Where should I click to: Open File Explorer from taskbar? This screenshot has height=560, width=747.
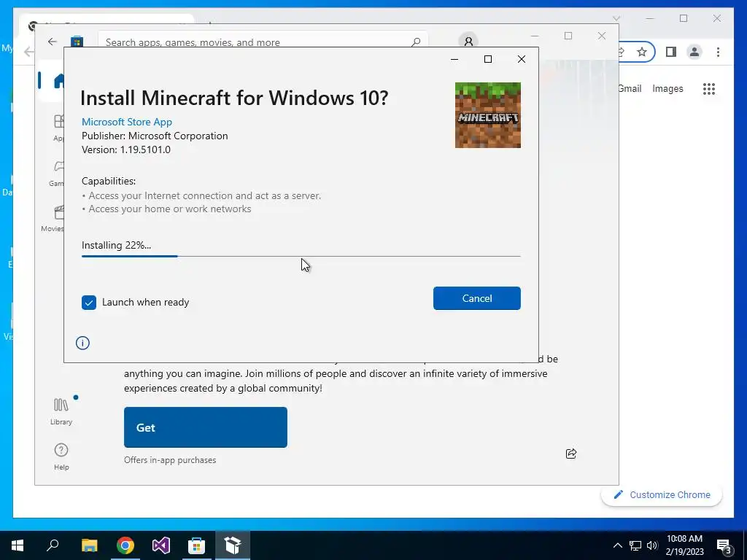tap(89, 545)
